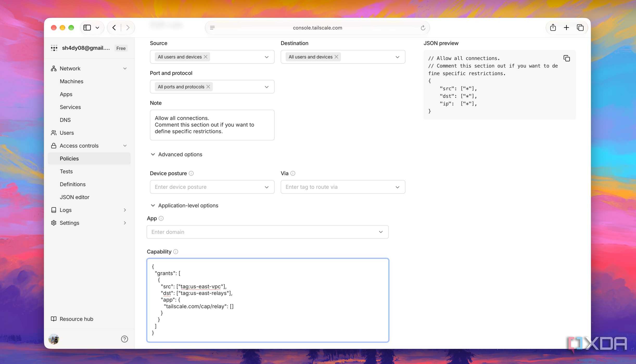Open the Tests page
Image resolution: width=636 pixels, height=364 pixels.
pos(66,171)
